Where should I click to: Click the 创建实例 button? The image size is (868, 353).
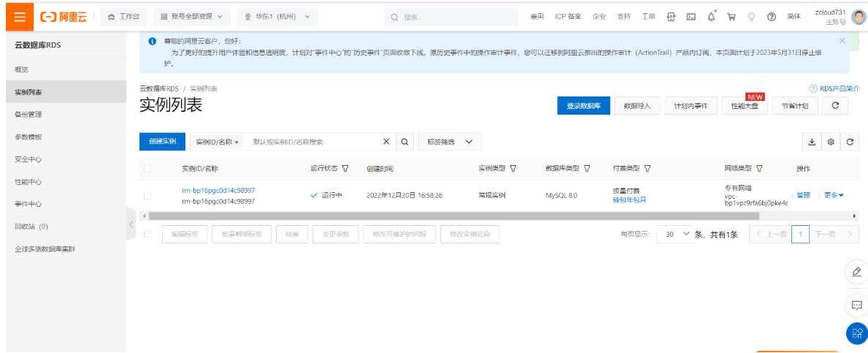click(x=162, y=141)
